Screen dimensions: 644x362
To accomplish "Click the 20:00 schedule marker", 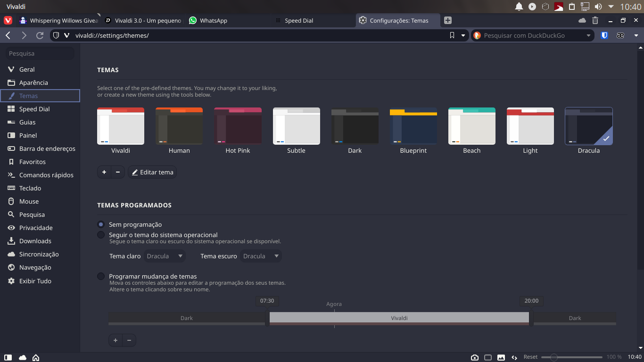I will coord(531,301).
